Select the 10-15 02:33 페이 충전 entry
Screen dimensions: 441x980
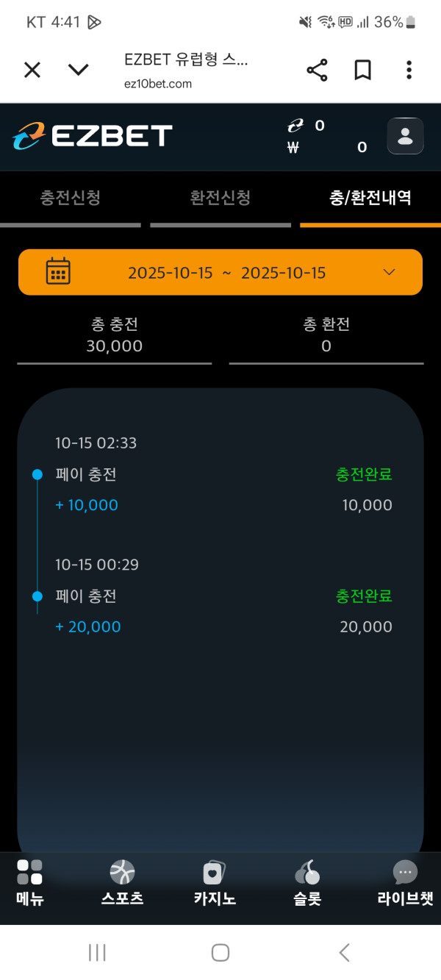pyautogui.click(x=220, y=475)
